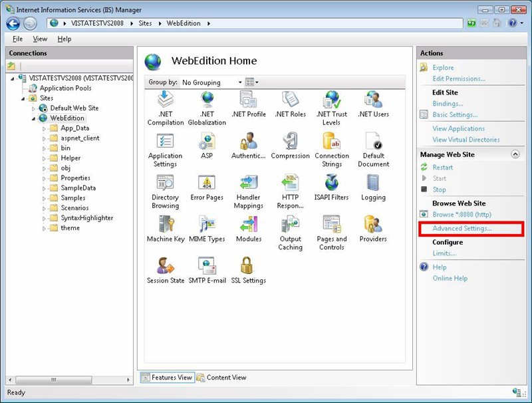The width and height of the screenshot is (532, 403).
Task: Stop the web site
Action: (x=439, y=190)
